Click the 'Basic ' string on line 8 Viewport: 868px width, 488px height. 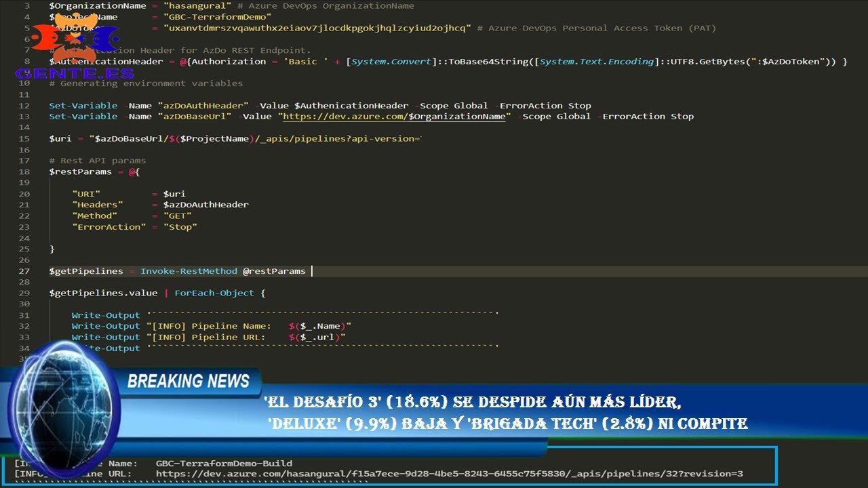307,62
